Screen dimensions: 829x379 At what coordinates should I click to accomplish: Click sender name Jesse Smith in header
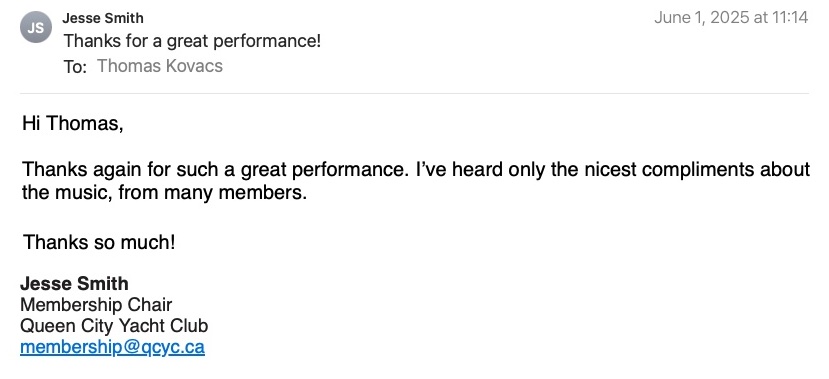103,18
